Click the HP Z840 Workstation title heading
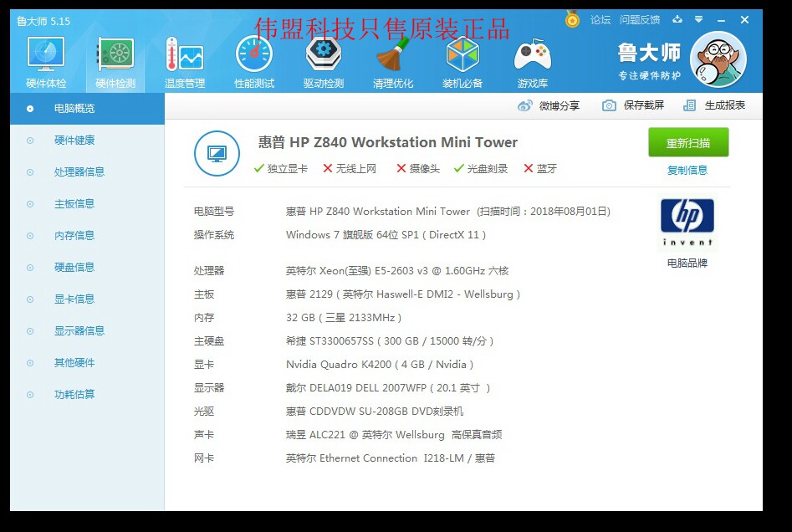This screenshot has height=532, width=792. tap(388, 142)
